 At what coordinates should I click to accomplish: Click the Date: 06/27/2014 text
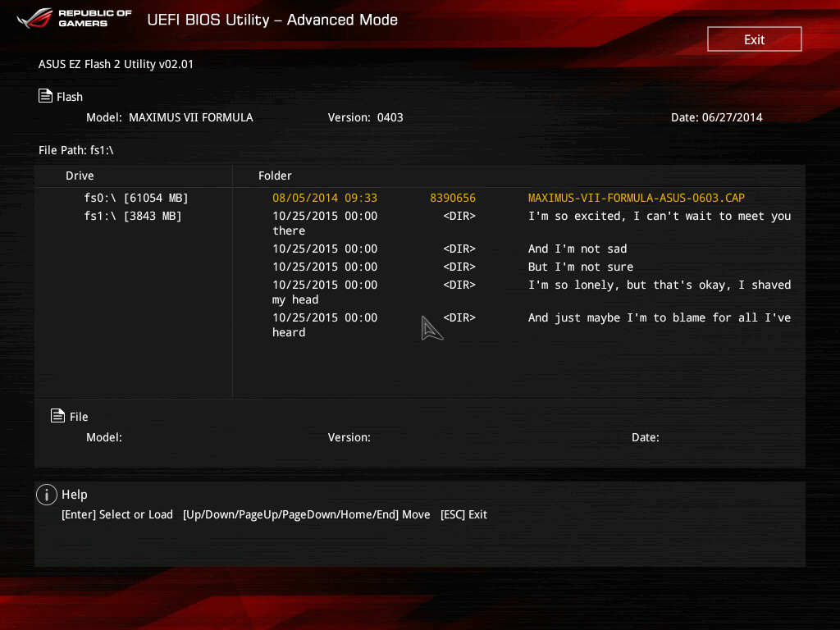pyautogui.click(x=717, y=117)
